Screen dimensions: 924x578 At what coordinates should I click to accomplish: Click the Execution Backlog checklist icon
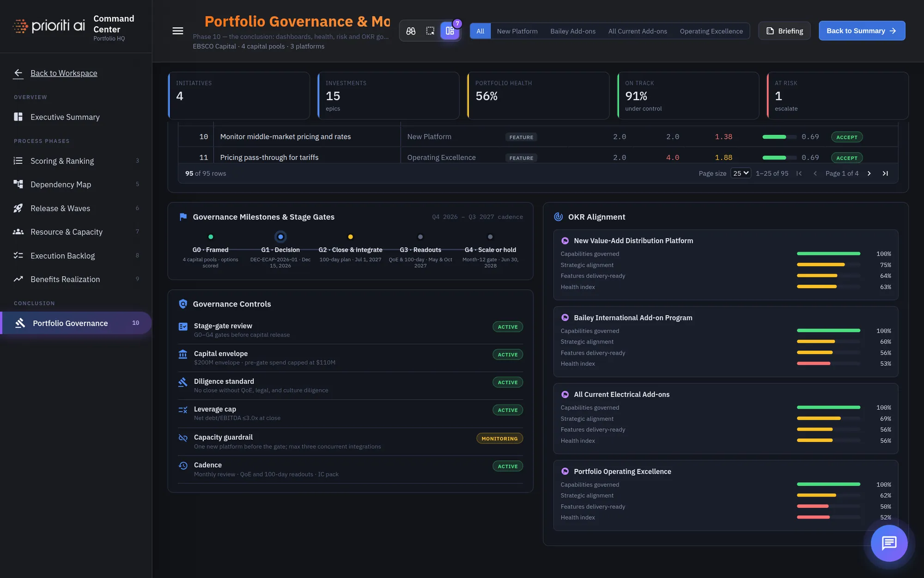[18, 255]
